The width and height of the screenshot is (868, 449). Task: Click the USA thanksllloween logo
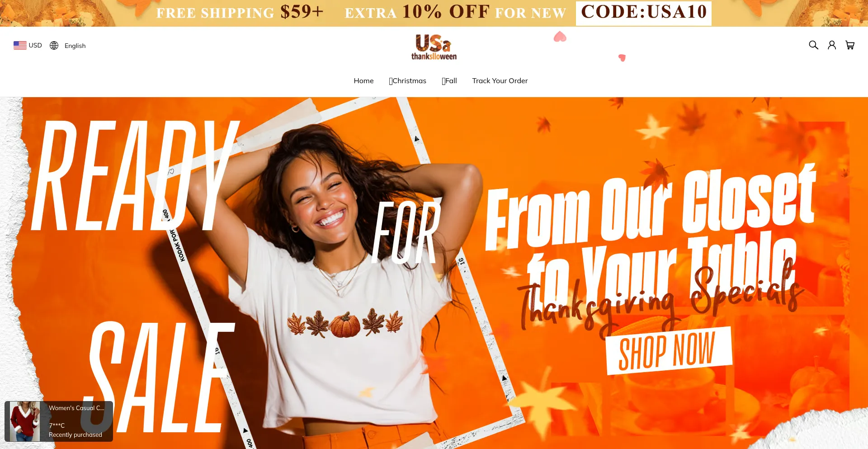[x=434, y=47]
